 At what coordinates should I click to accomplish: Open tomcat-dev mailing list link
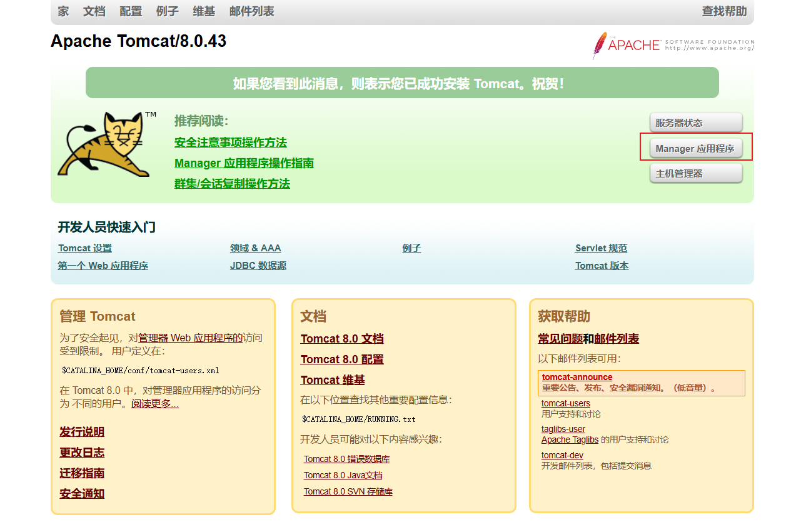point(562,455)
